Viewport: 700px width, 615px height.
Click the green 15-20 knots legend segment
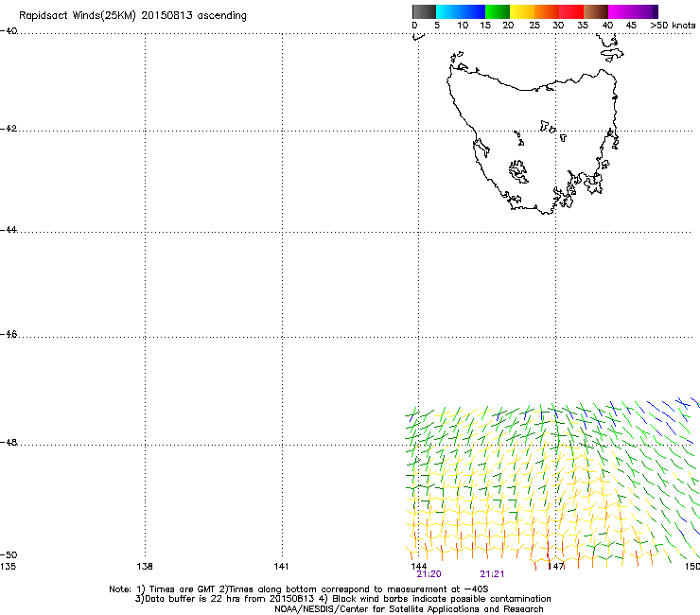[498, 11]
